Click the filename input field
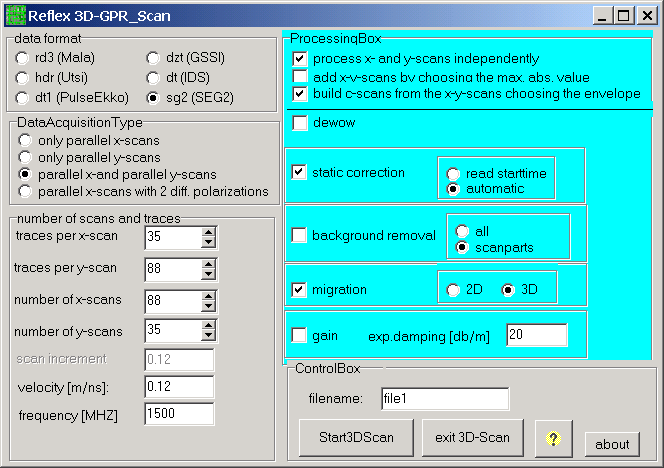The width and height of the screenshot is (664, 468). 443,399
